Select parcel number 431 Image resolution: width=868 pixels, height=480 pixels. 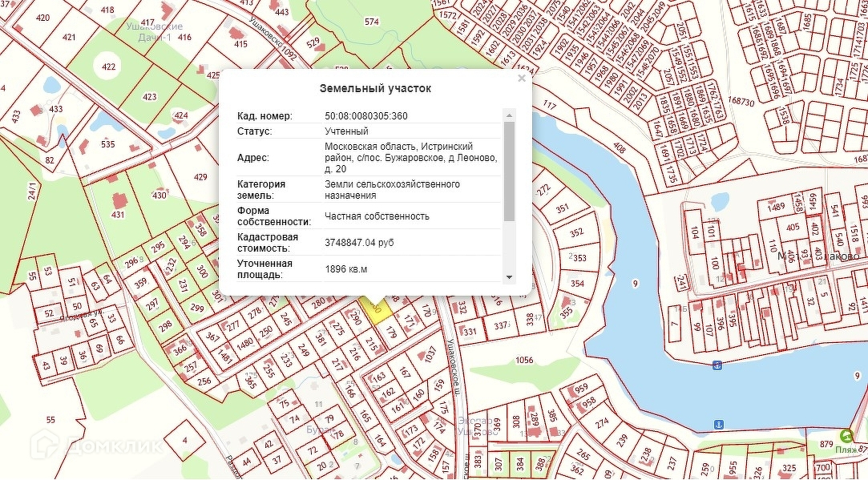coord(118,214)
